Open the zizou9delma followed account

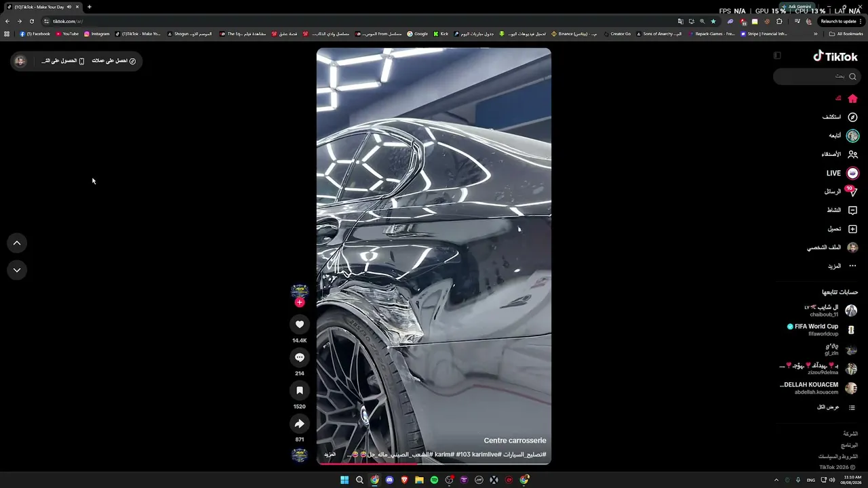(818, 369)
